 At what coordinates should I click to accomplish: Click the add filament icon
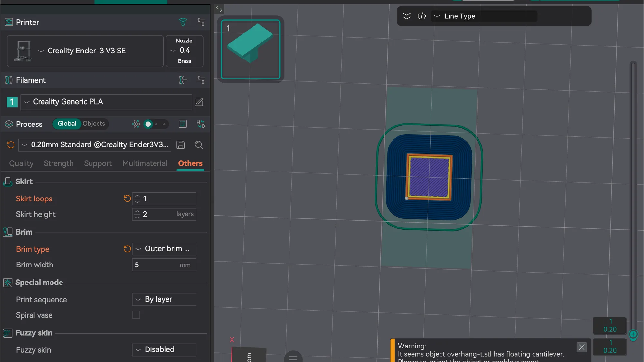[183, 80]
